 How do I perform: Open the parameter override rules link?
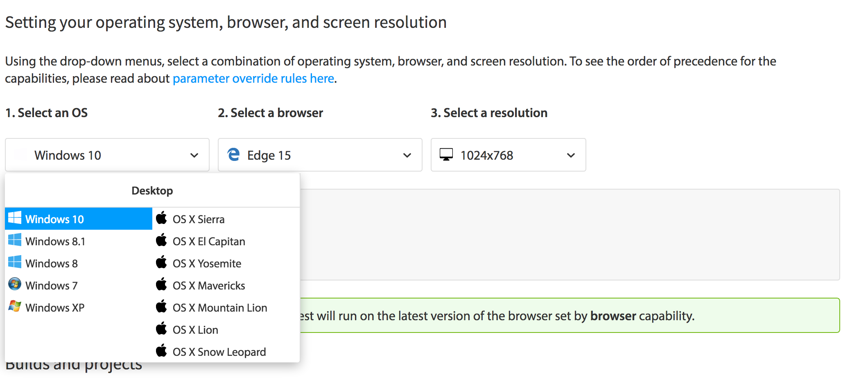coord(253,78)
